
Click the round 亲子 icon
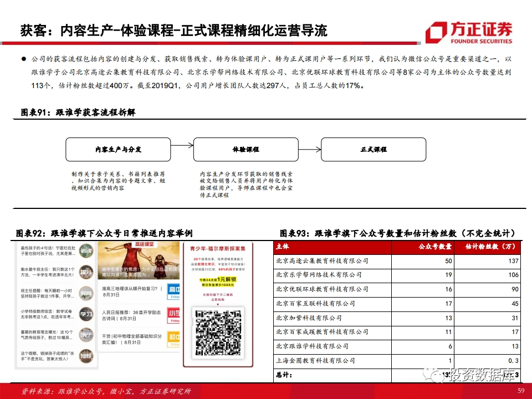point(86,335)
